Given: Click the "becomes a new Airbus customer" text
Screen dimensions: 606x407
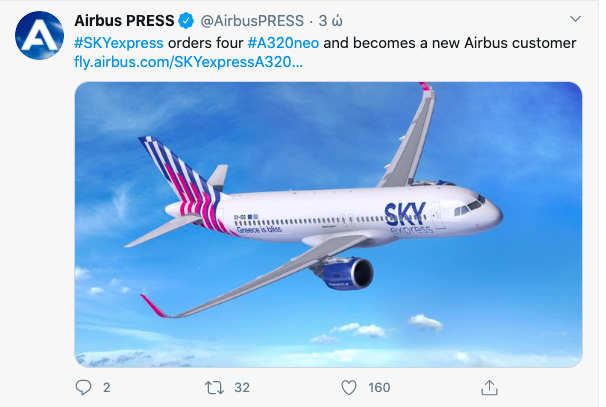Looking at the screenshot, I should click(x=450, y=43).
